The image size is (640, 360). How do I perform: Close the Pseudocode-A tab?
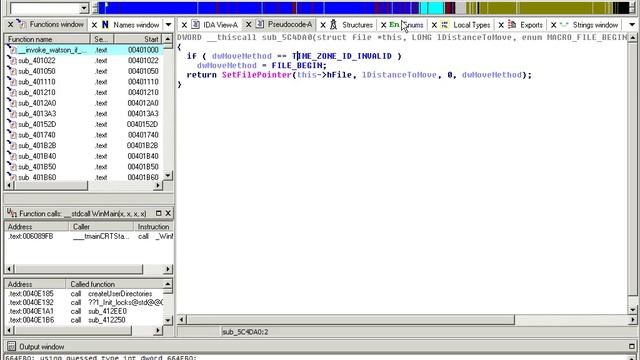pyautogui.click(x=248, y=25)
